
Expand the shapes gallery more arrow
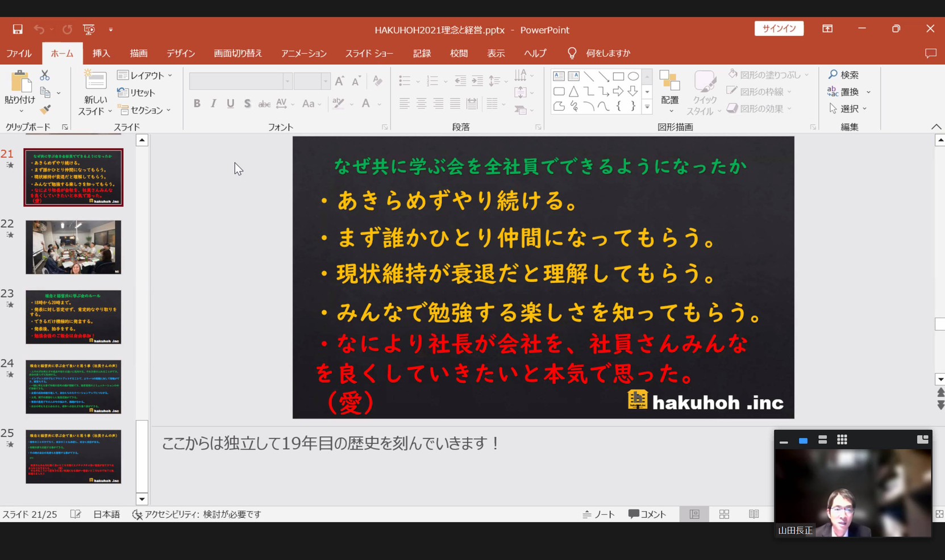pyautogui.click(x=647, y=106)
